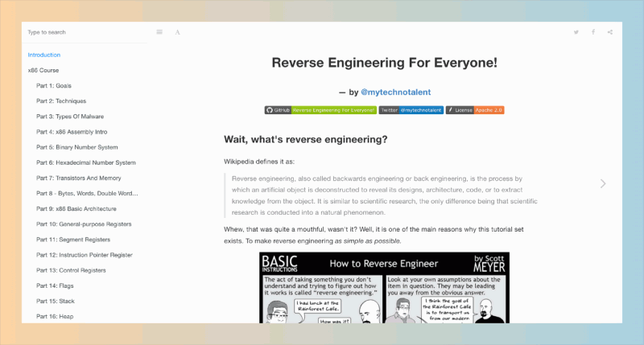This screenshot has height=345, width=644.
Task: Open Part 9: x86 Basic Architecture
Action: click(76, 209)
